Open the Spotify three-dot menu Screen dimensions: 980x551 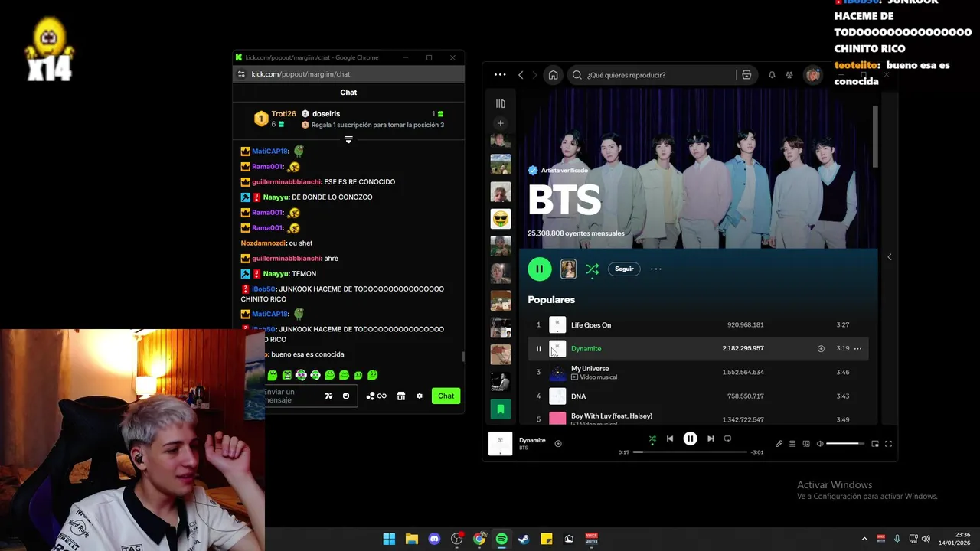coord(500,75)
